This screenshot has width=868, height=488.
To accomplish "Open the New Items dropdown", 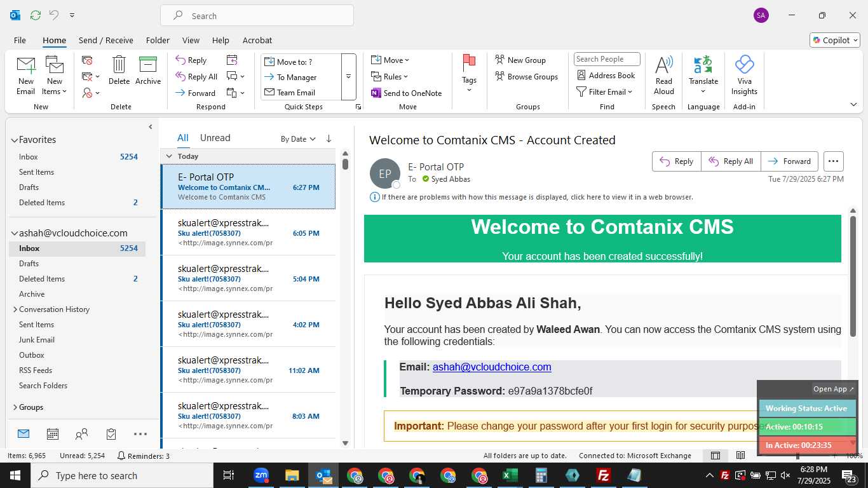I will point(55,76).
